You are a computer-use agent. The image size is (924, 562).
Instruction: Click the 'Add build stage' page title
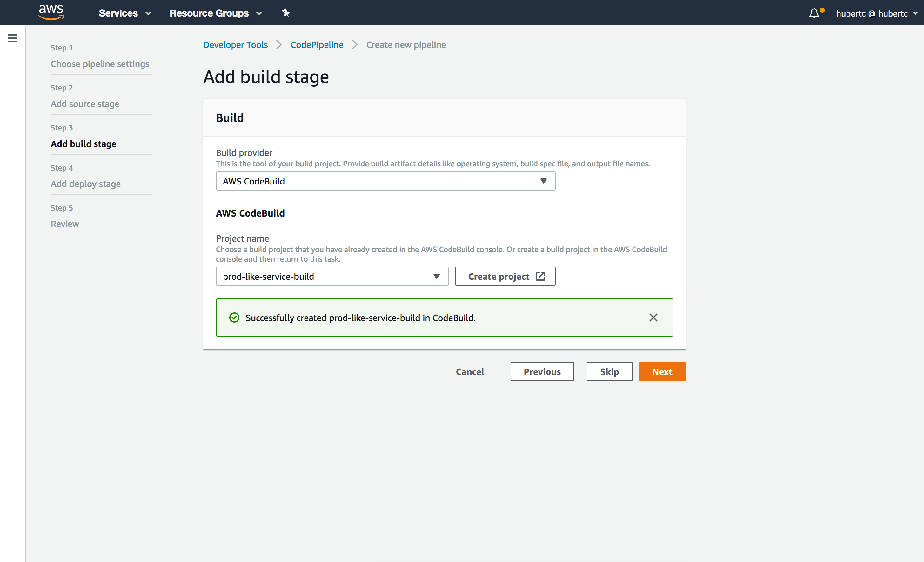pos(266,77)
